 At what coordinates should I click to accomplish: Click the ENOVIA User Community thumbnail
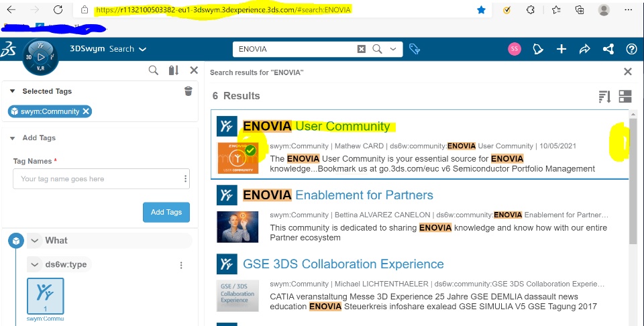(237, 158)
